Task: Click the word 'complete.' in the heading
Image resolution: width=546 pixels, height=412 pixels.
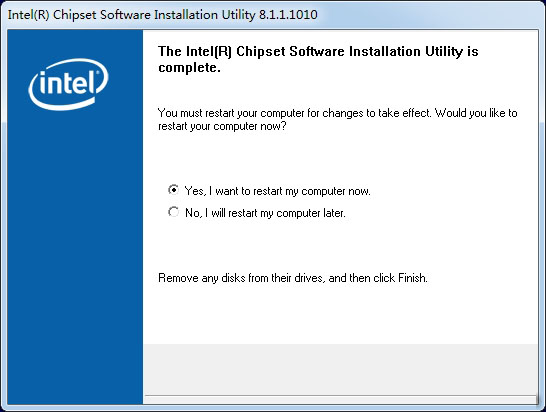Action: [x=189, y=67]
